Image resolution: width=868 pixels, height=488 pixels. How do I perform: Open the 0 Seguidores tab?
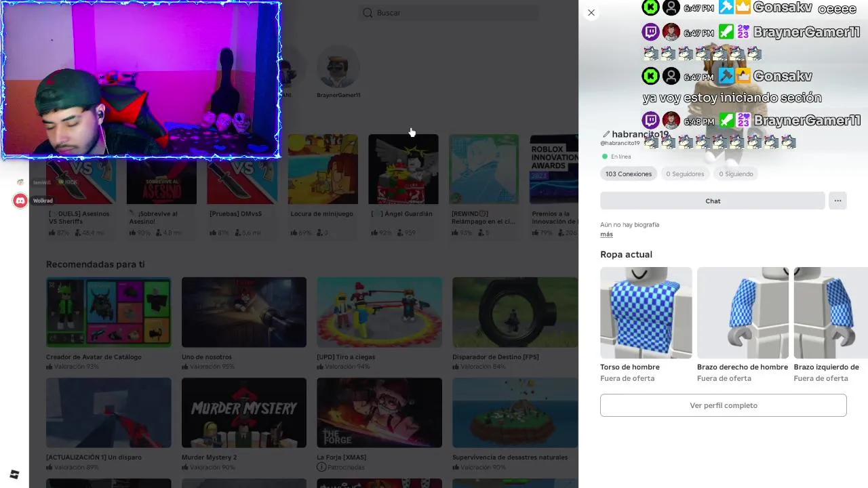685,174
